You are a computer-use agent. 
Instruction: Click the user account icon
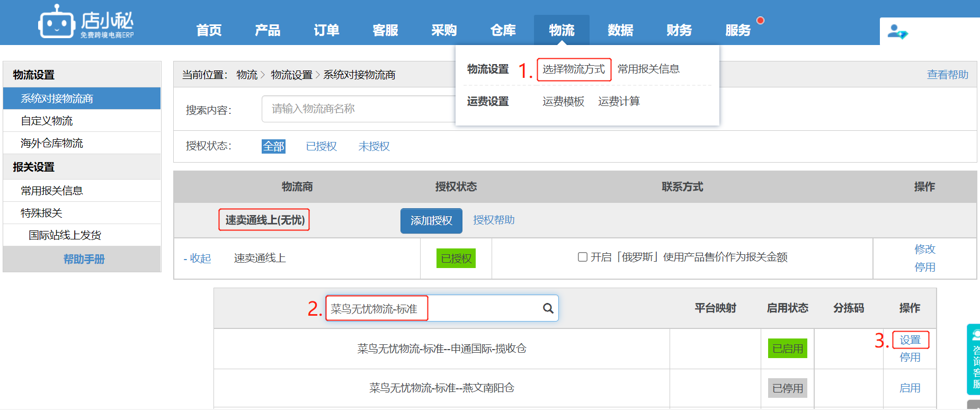tap(897, 32)
